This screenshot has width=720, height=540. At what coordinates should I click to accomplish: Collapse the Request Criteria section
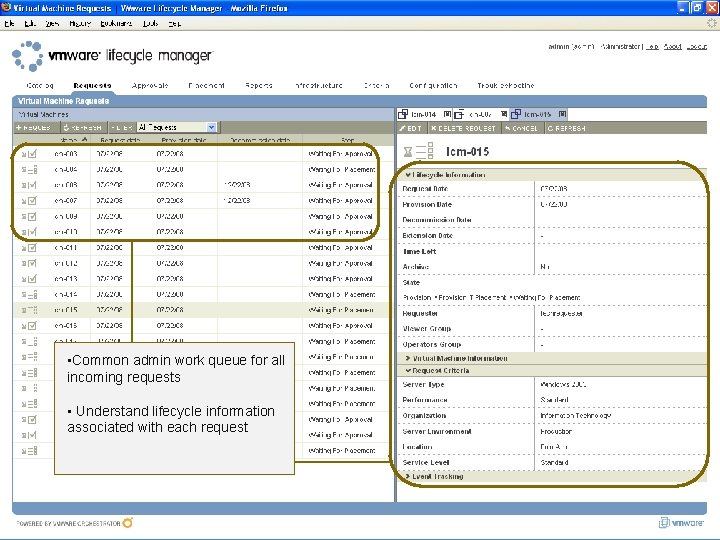click(408, 371)
